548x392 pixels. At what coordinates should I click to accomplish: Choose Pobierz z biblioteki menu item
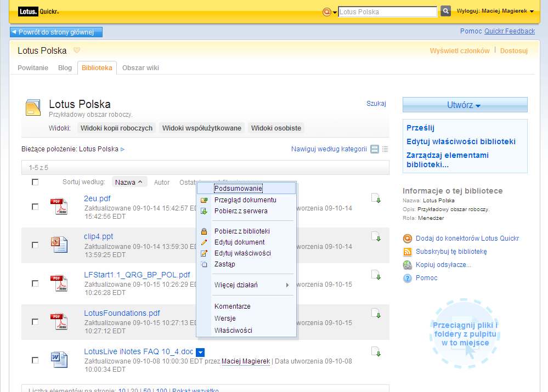[x=246, y=231]
